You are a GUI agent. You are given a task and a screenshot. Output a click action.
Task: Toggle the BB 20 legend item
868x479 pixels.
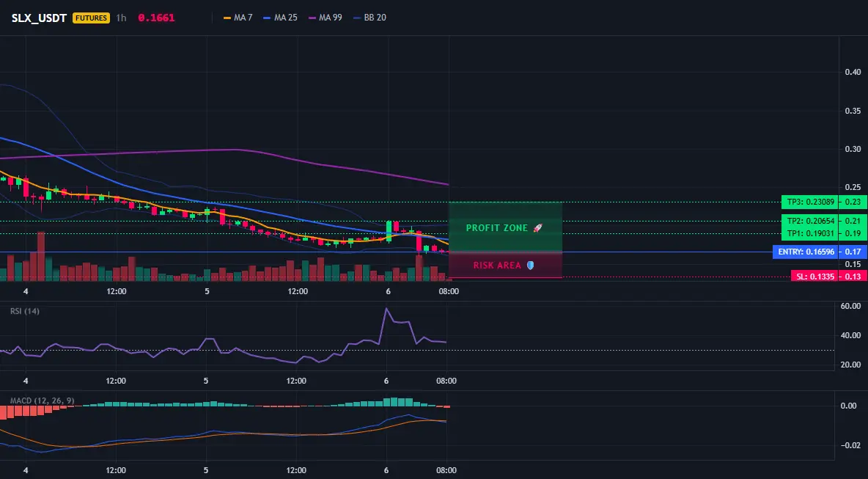pos(369,18)
